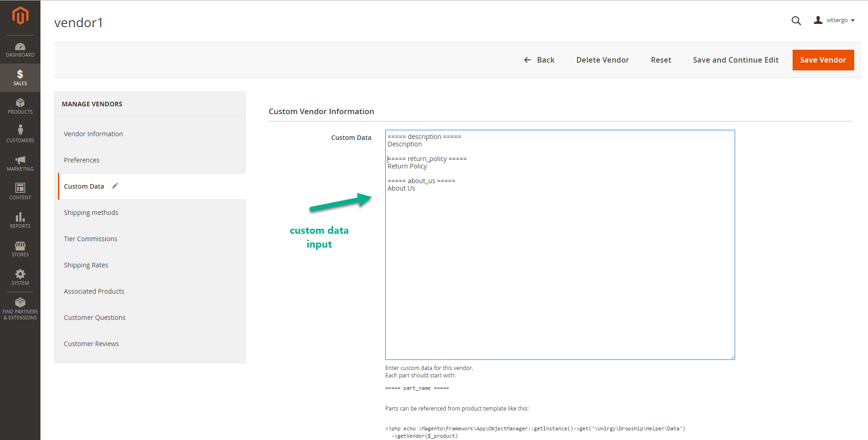The height and width of the screenshot is (440, 868).
Task: Click the search magnifier icon
Action: 796,21
